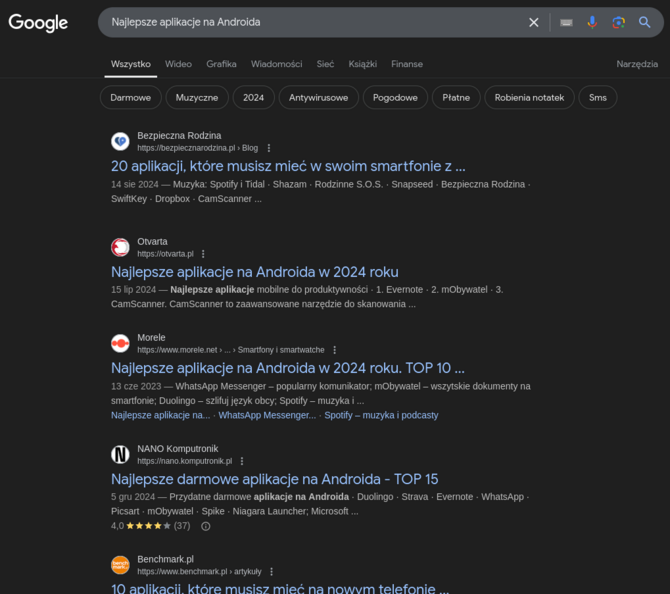
Task: Select the Wszystko tab
Action: (x=131, y=64)
